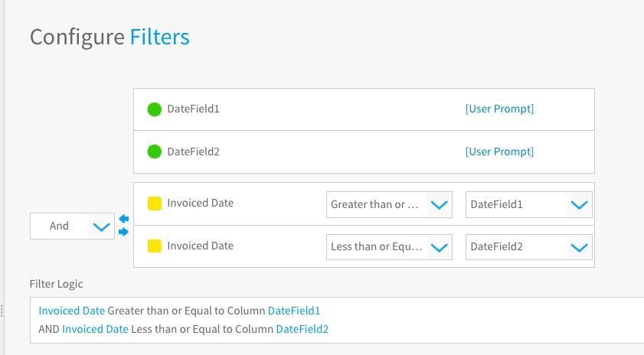Expand the 'Greater than or …' operator dropdown

click(389, 204)
